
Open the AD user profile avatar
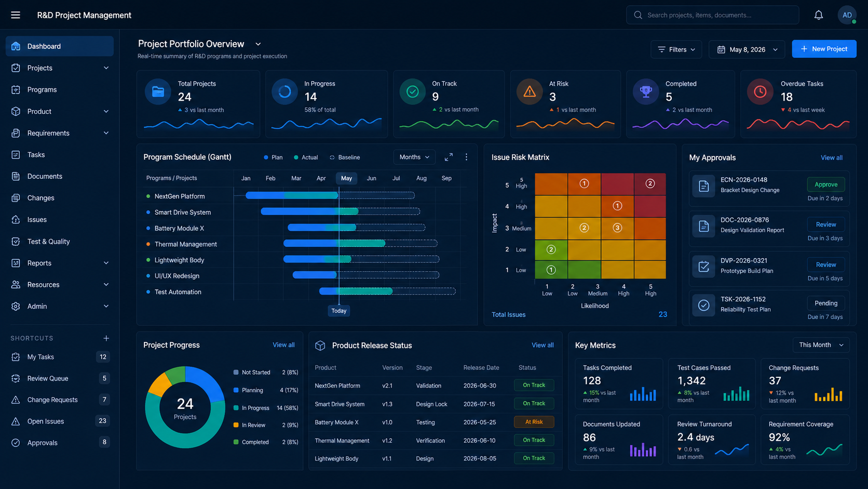coord(847,15)
